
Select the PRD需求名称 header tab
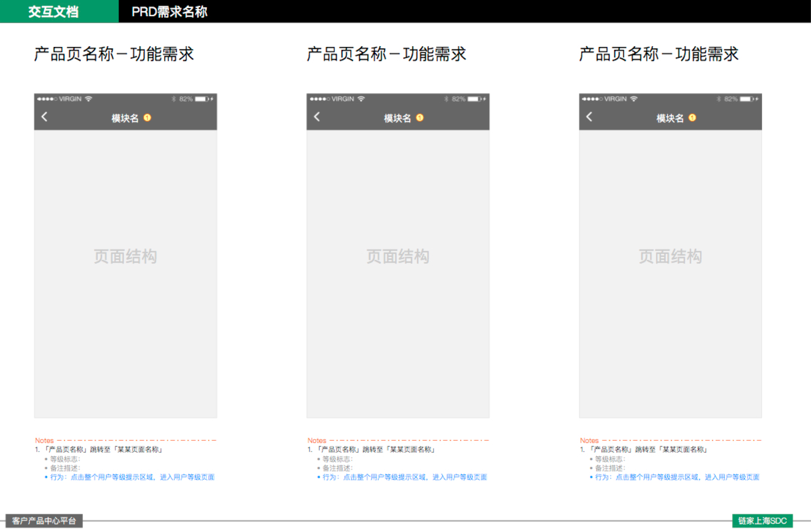tap(169, 11)
